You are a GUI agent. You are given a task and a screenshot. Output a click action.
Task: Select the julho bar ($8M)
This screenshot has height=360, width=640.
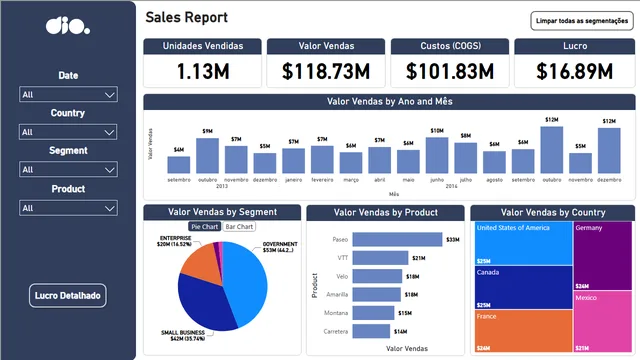pos(466,158)
